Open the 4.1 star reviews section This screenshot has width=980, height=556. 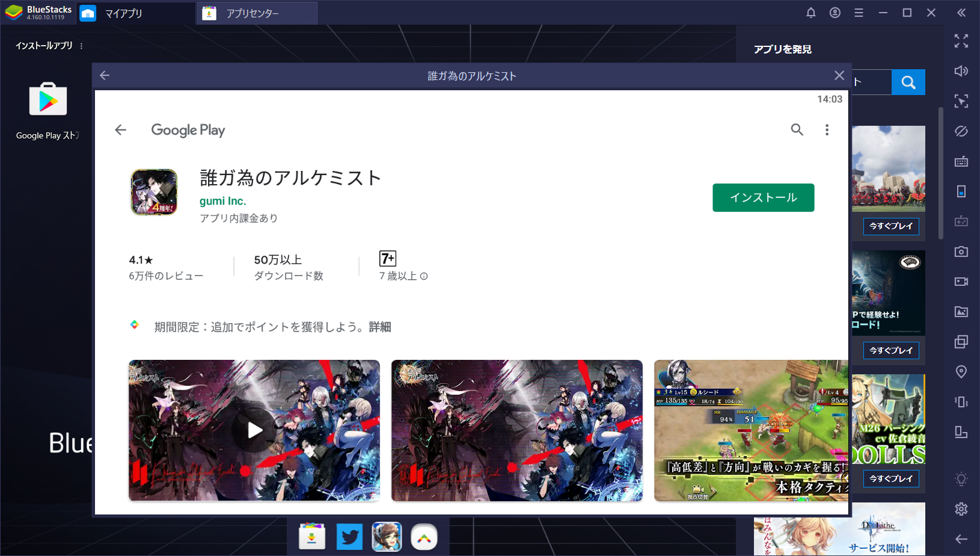coord(166,267)
